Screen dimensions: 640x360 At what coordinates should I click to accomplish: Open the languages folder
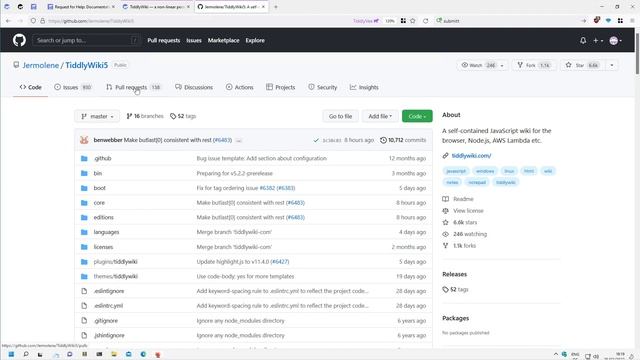[106, 232]
